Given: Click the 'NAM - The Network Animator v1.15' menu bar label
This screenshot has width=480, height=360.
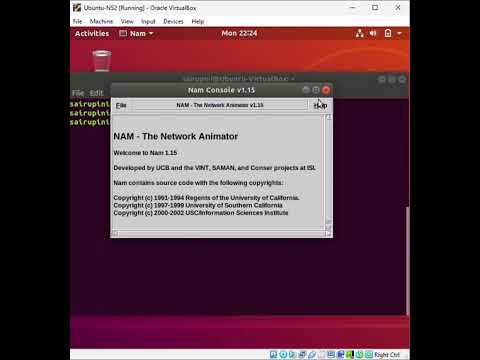Looking at the screenshot, I should (220, 105).
